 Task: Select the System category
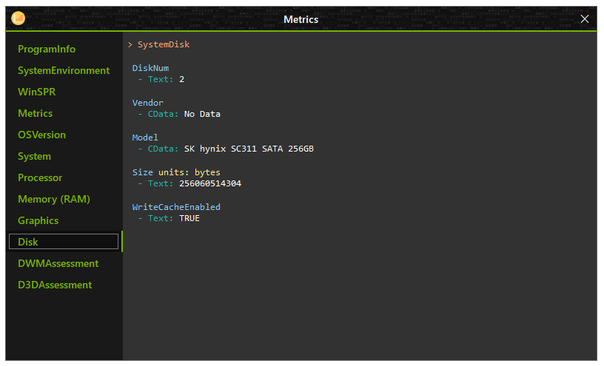(34, 156)
